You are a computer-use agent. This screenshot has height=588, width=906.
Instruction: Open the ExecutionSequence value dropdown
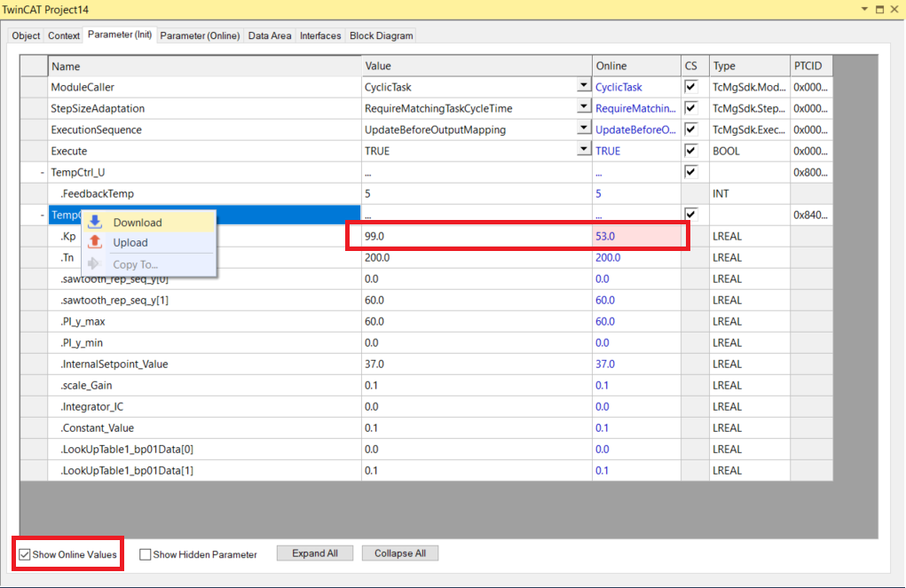(584, 129)
